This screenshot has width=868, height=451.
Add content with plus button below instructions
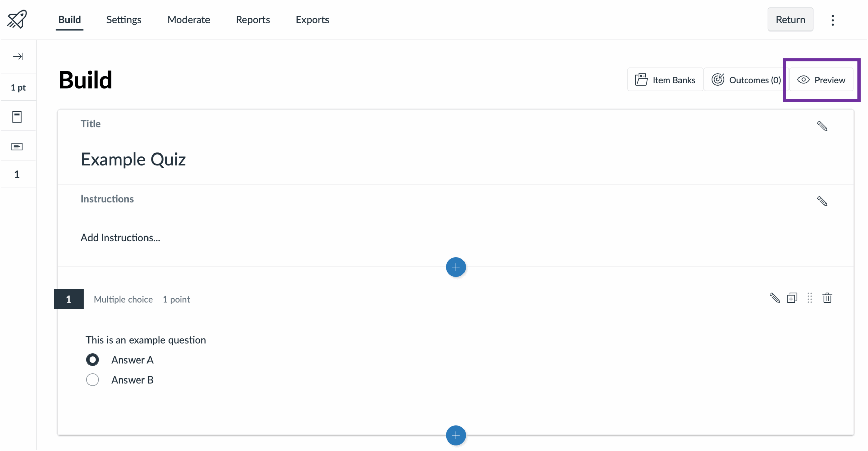coord(456,267)
